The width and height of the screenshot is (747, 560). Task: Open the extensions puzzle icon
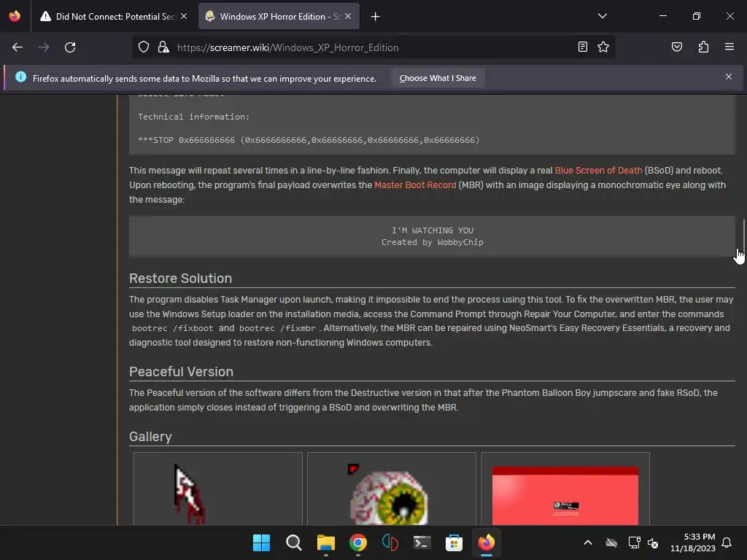coord(703,47)
